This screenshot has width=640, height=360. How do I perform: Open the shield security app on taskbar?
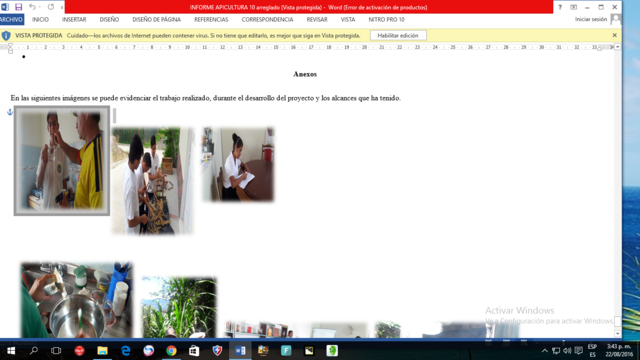tap(218, 351)
